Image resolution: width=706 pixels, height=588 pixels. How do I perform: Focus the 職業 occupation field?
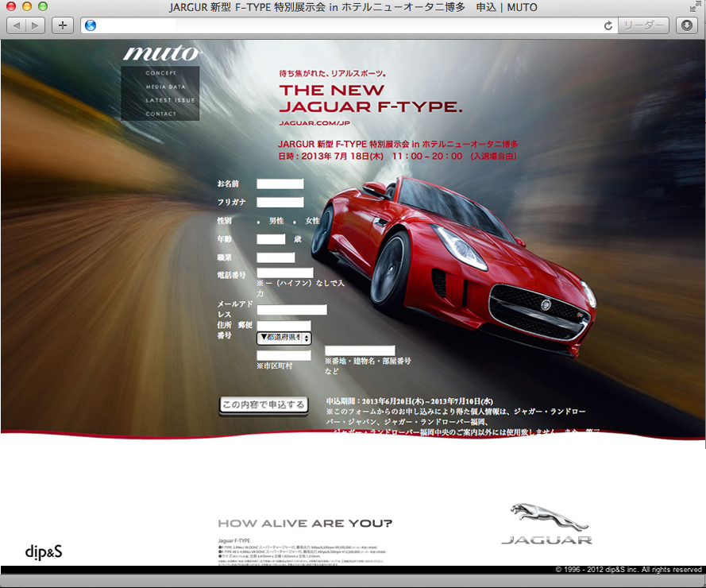(x=276, y=257)
